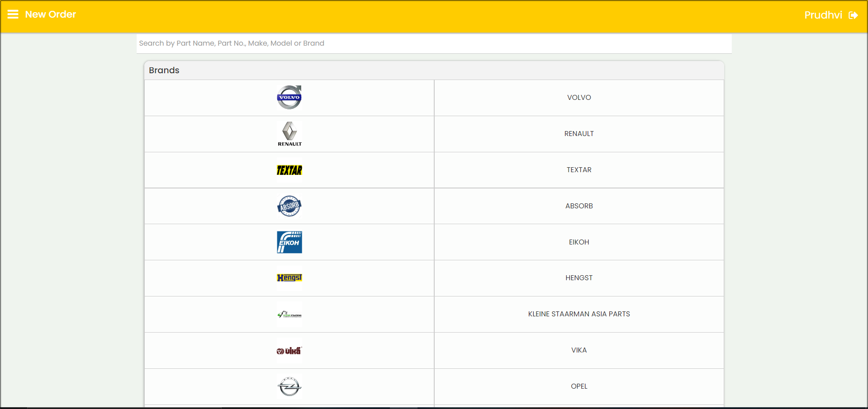
Task: Click the RENAULT brand name
Action: click(579, 134)
